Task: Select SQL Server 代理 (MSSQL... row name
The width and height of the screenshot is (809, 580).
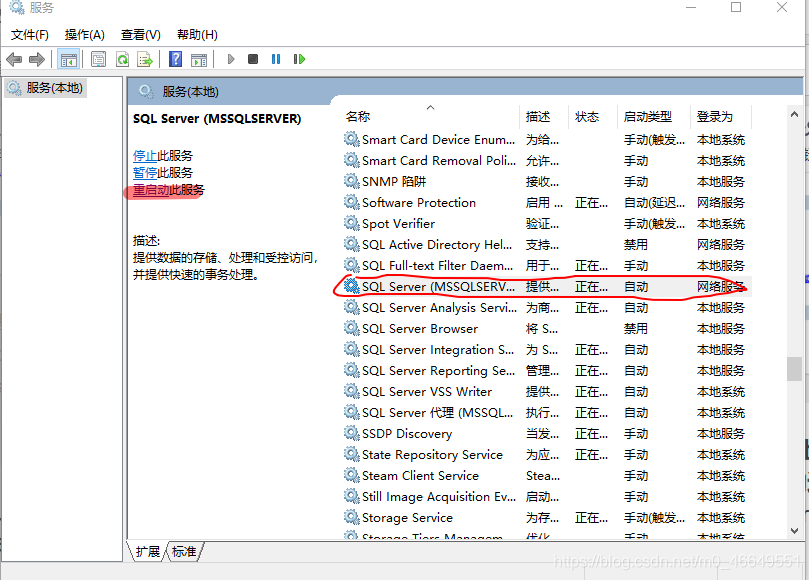Action: tap(438, 413)
